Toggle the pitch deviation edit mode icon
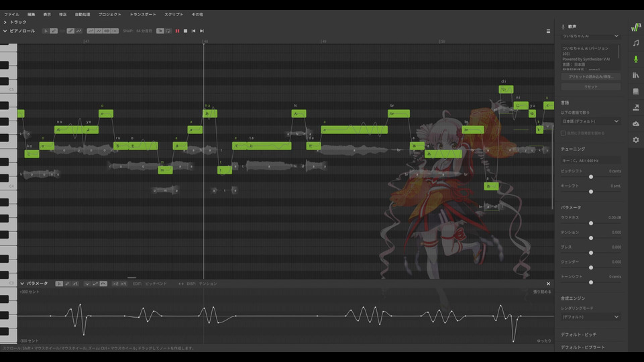The width and height of the screenshot is (644, 362). [x=79, y=31]
